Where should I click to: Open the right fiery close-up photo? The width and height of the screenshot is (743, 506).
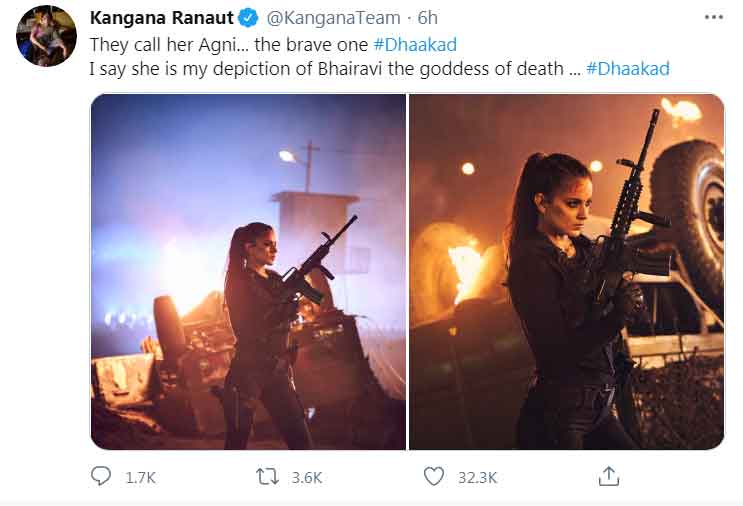tap(567, 272)
